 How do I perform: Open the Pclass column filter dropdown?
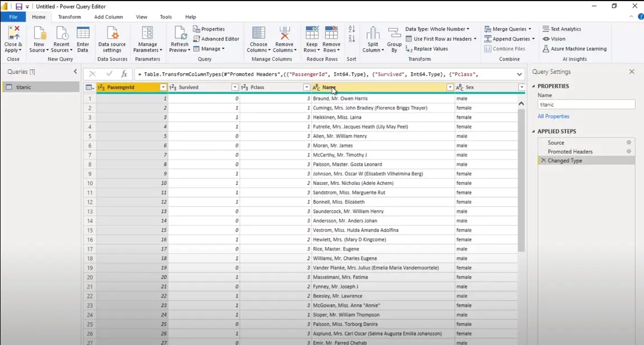(x=307, y=87)
